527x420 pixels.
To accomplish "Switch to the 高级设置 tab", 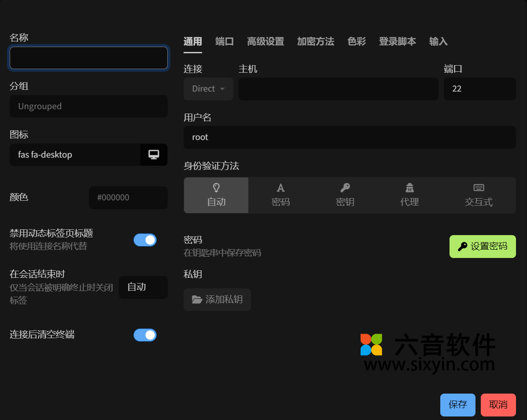I will [x=265, y=41].
